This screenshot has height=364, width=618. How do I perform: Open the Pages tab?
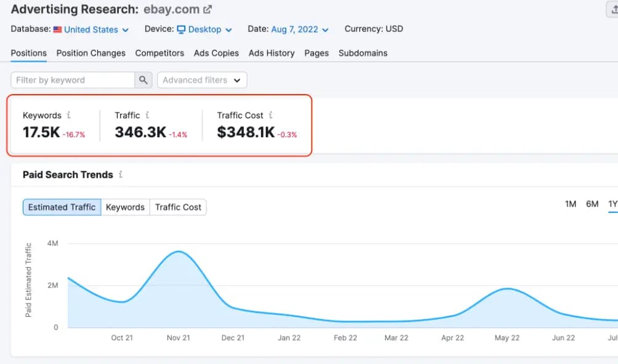pos(316,53)
